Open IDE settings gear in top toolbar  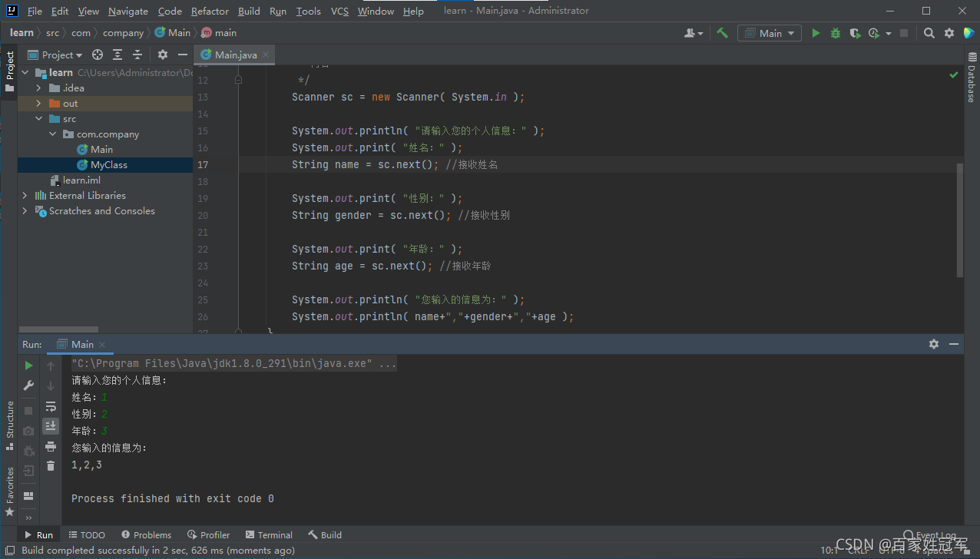949,33
